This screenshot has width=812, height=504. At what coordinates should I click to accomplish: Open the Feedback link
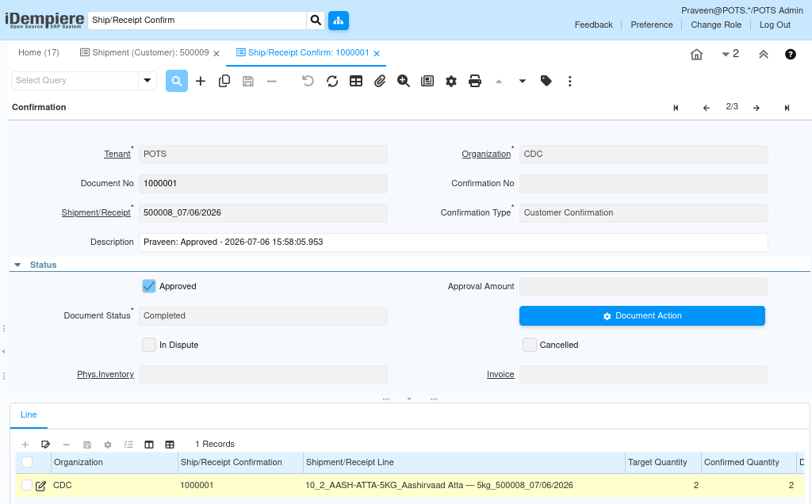click(593, 25)
